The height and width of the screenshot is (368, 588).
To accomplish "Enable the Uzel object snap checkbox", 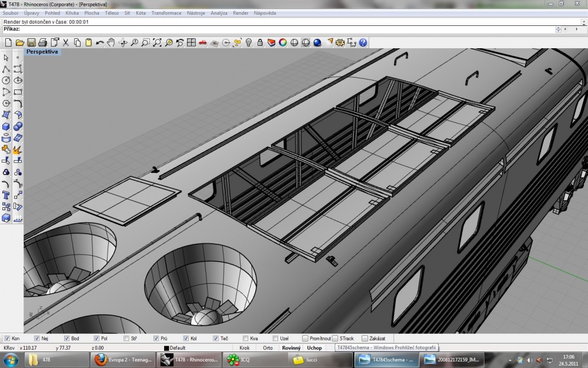I will [276, 339].
